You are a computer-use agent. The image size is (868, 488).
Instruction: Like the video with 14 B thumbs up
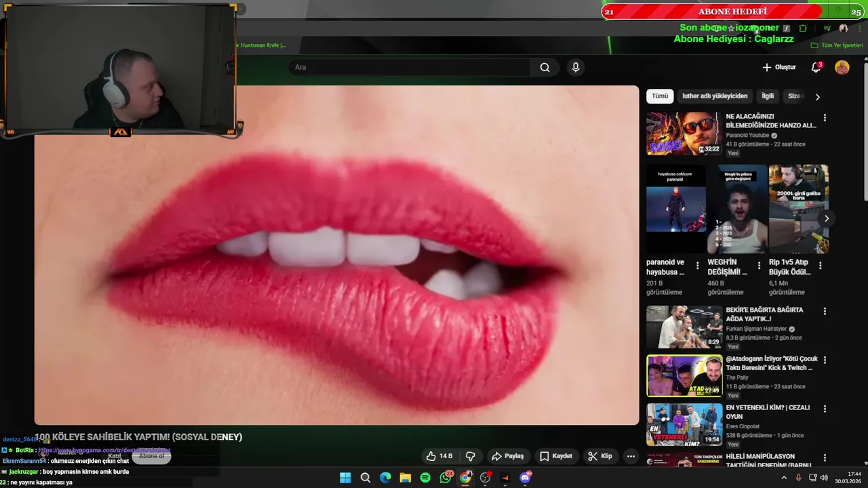(x=439, y=456)
